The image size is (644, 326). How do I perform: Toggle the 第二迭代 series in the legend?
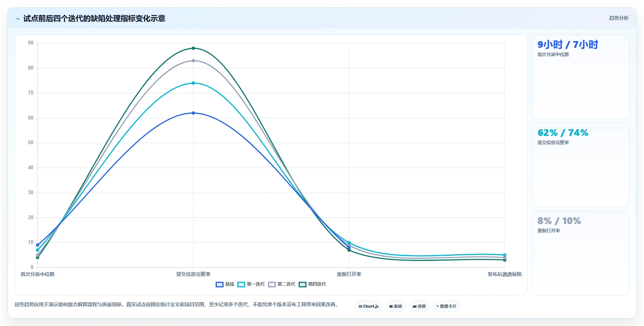(x=282, y=284)
